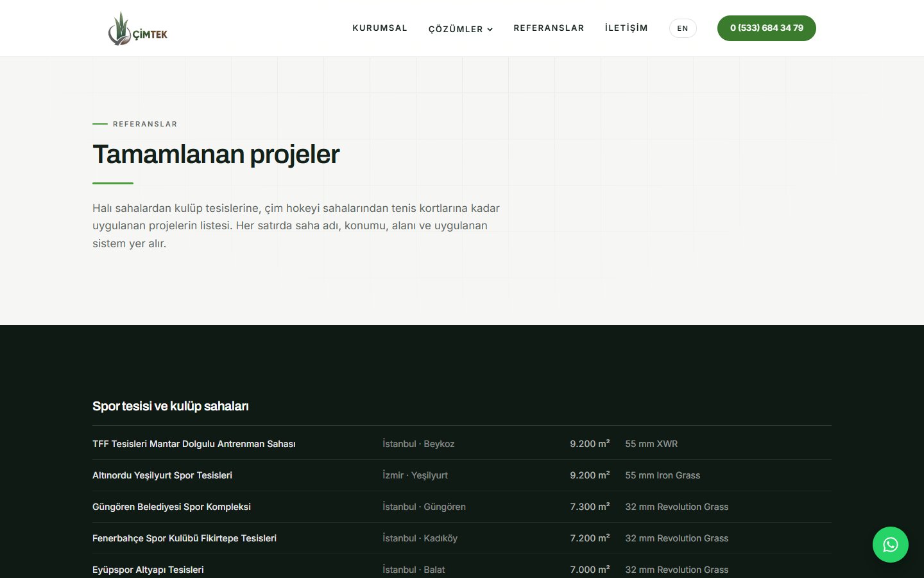This screenshot has width=924, height=578.
Task: Click the 'Tamamlanan projeler' heading
Action: click(216, 154)
